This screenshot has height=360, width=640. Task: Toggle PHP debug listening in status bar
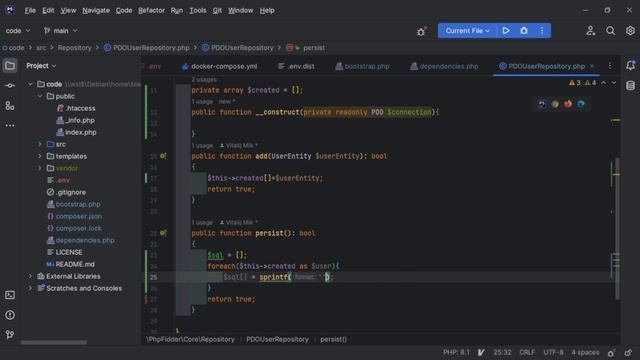pos(611,353)
